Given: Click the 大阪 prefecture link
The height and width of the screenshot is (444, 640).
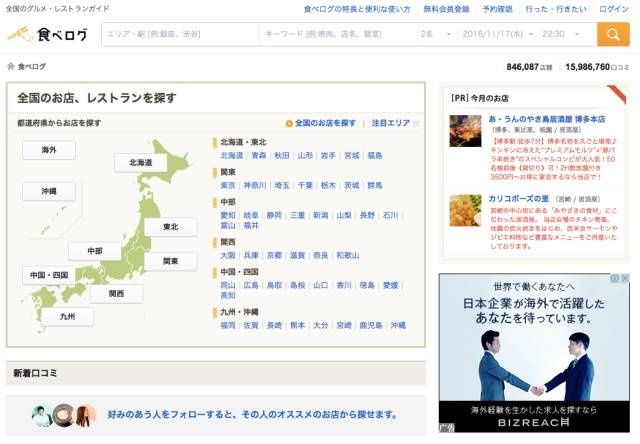Looking at the screenshot, I should pyautogui.click(x=228, y=255).
